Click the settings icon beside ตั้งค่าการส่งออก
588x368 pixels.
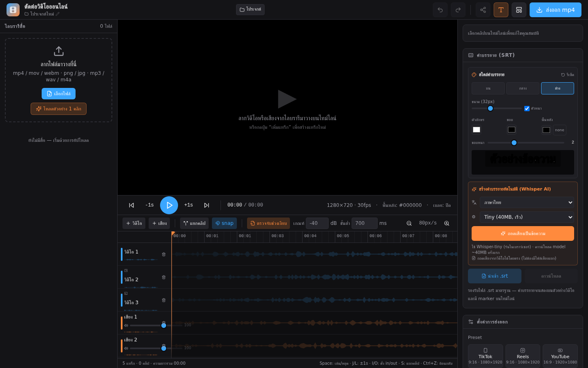coord(471,322)
